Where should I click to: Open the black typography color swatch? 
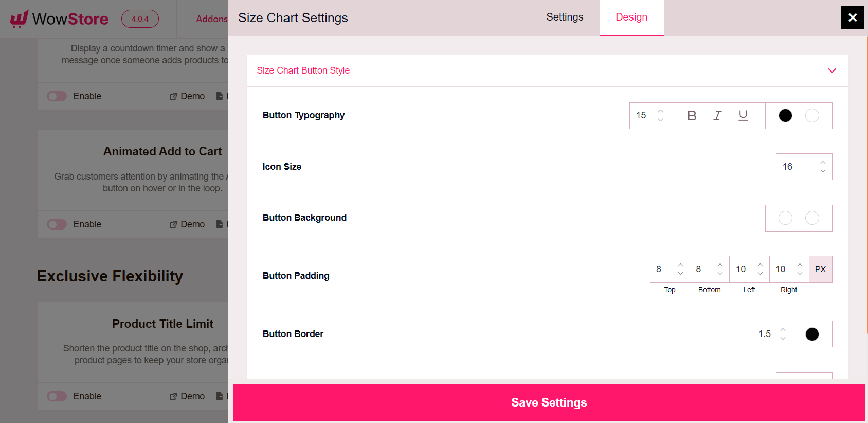pyautogui.click(x=785, y=116)
